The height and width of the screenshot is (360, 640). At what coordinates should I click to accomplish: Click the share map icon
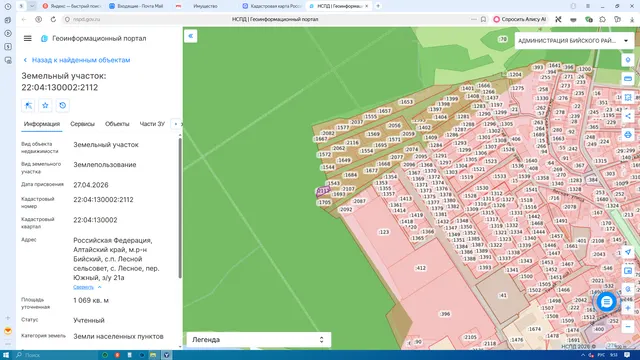(628, 116)
